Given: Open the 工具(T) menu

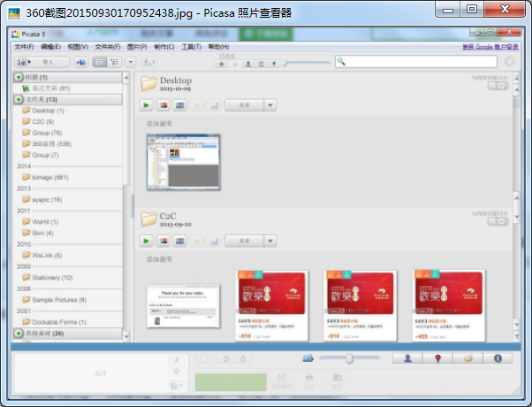Looking at the screenshot, I should (191, 46).
